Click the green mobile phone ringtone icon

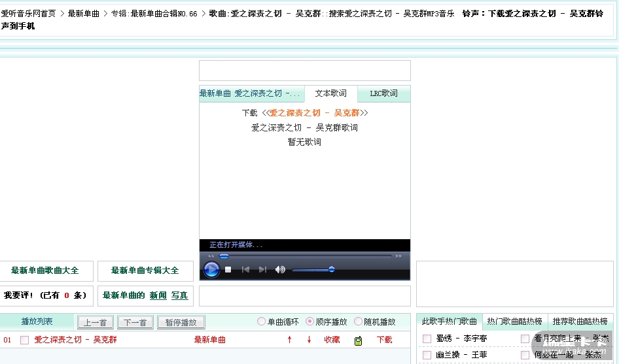tap(358, 340)
